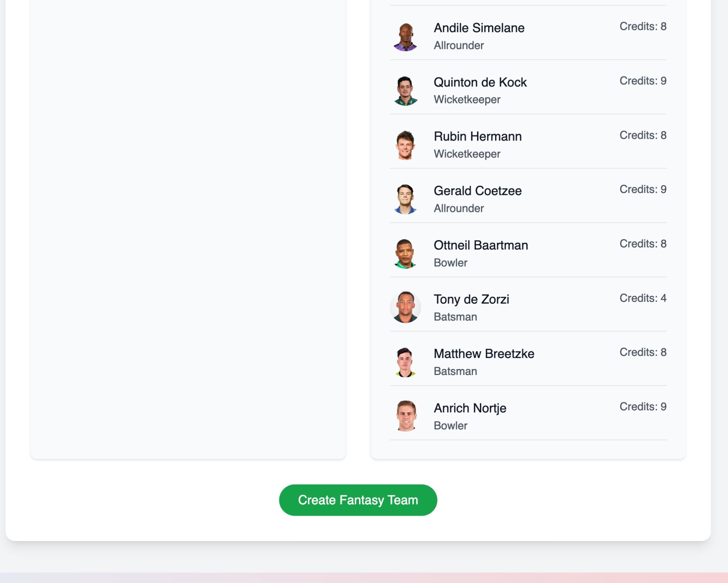Screen dimensions: 728x583
Task: Click Gerald Coetzee's avatar image
Action: [405, 199]
